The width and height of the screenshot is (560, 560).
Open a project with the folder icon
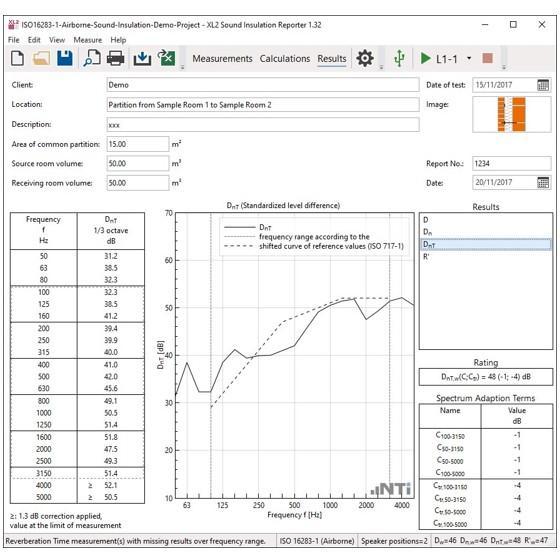(41, 58)
